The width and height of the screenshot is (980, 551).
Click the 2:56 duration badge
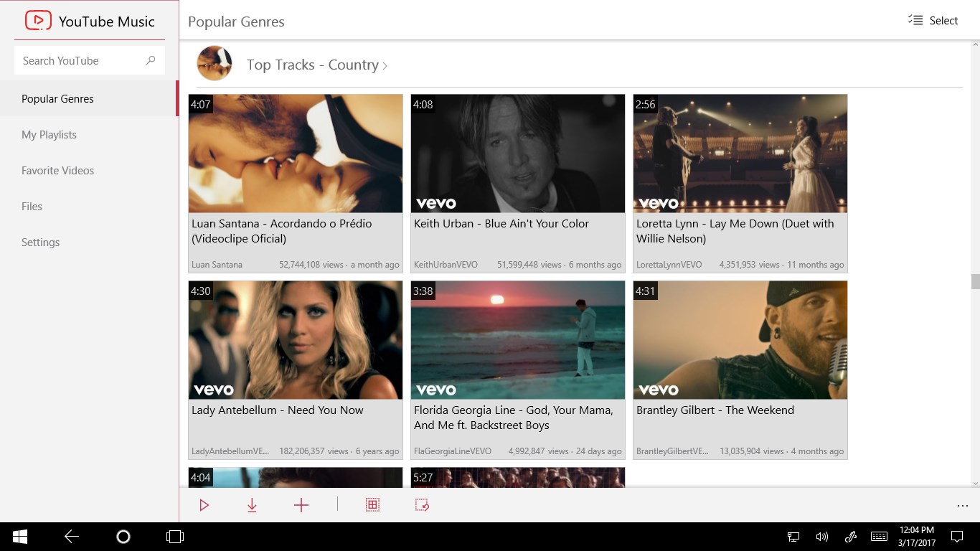(x=646, y=105)
